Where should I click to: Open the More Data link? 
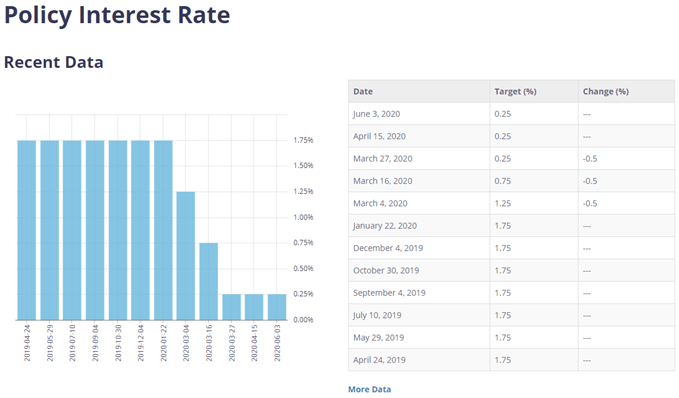[369, 389]
